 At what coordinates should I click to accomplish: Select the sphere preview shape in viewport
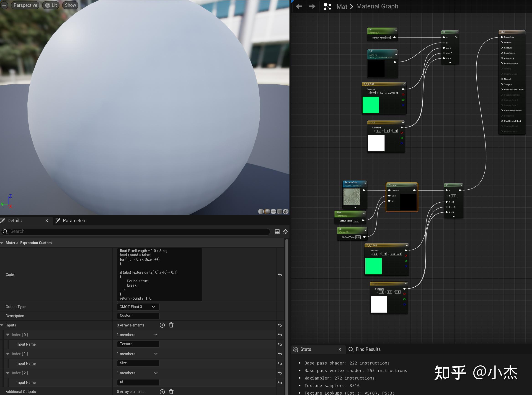(267, 211)
